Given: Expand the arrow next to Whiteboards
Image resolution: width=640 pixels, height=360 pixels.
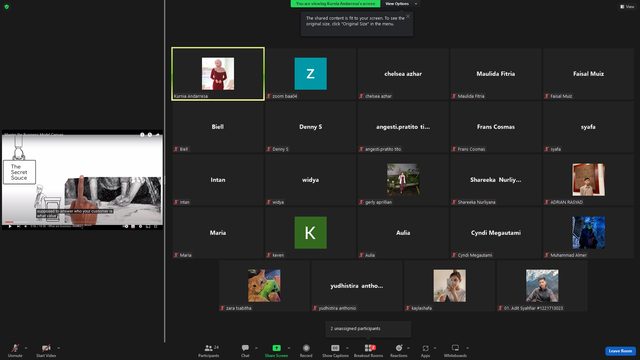Looking at the screenshot, I should coord(467,348).
